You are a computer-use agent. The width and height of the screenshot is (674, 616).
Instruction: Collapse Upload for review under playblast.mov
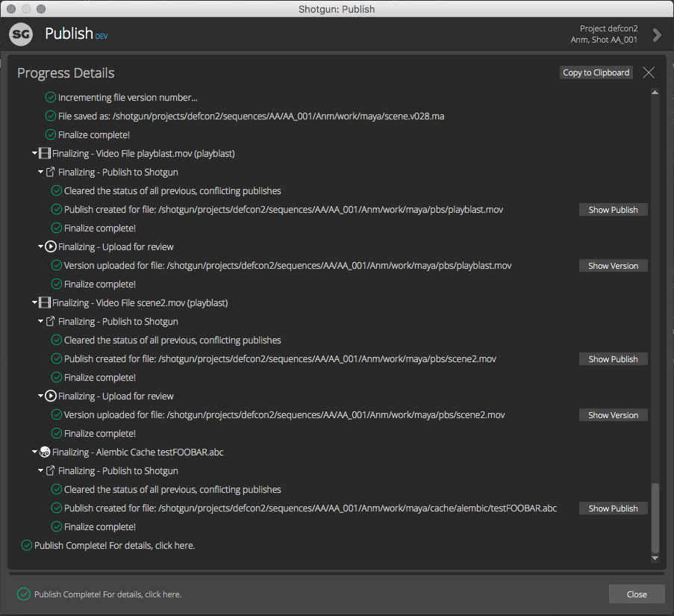click(41, 246)
